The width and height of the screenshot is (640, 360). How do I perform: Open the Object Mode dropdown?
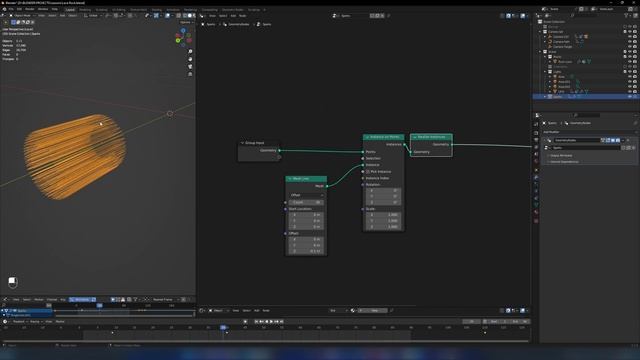[x=23, y=16]
